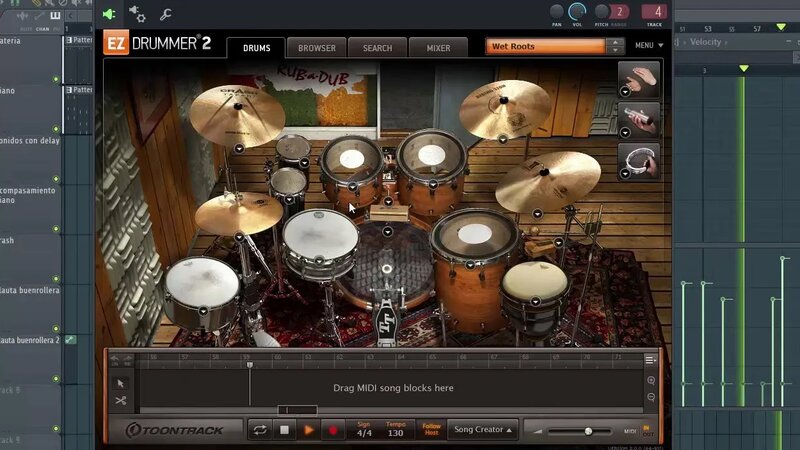The height and width of the screenshot is (450, 800).
Task: Hit the kick drum center
Action: coord(387,269)
